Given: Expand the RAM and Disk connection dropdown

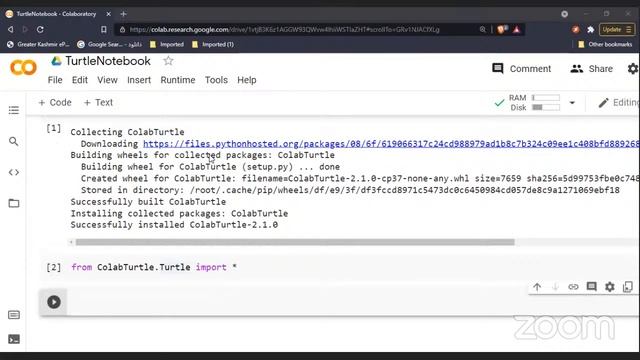Looking at the screenshot, I should click(572, 103).
